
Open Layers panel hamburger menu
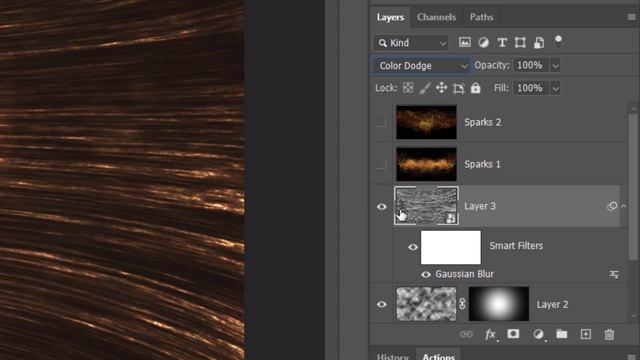coord(631,17)
